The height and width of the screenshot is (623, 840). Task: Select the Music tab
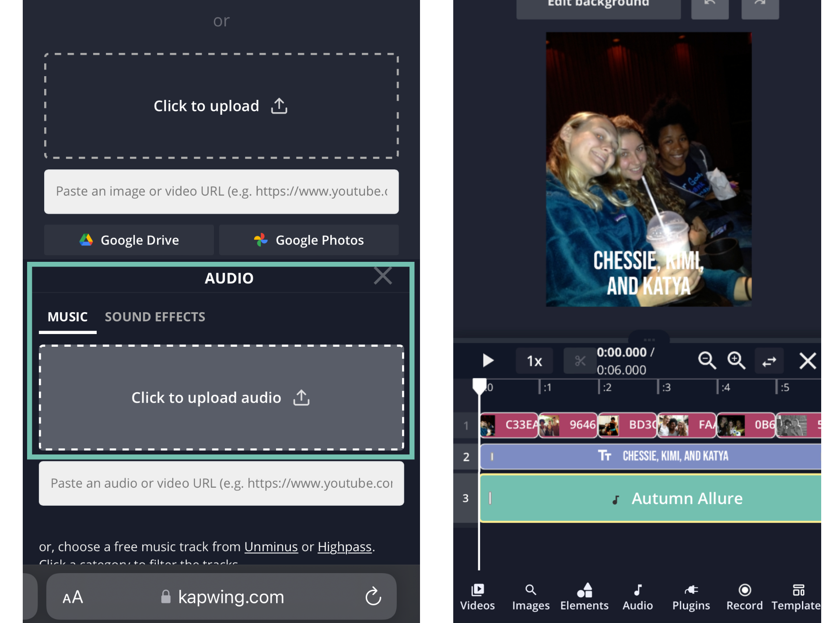67,317
